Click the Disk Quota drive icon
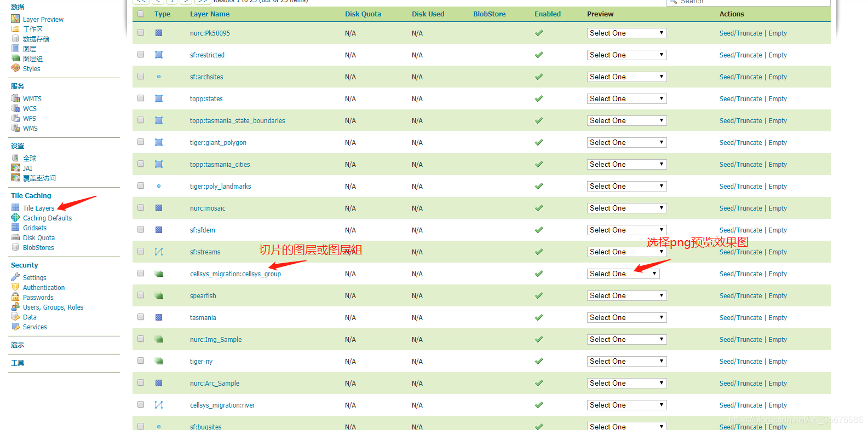 pos(15,237)
